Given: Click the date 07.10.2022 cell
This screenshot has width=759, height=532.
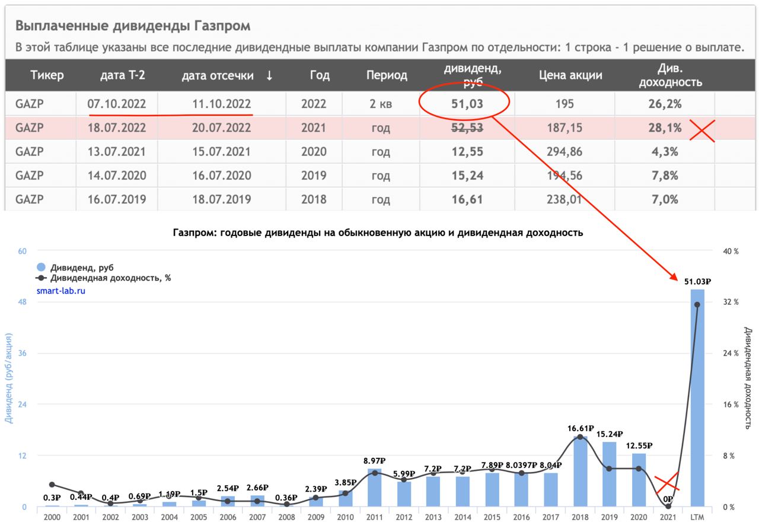Looking at the screenshot, I should [x=116, y=104].
